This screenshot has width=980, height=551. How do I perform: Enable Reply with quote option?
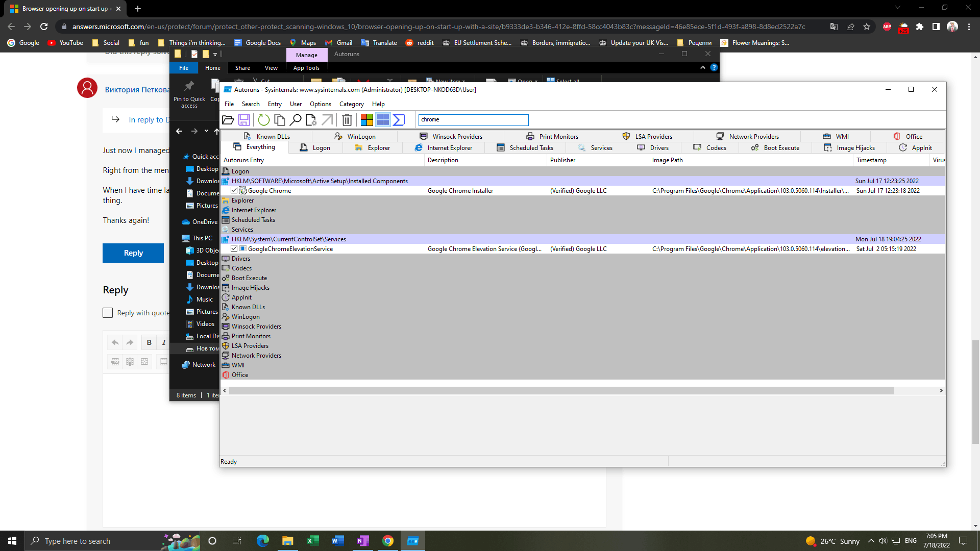pyautogui.click(x=108, y=312)
